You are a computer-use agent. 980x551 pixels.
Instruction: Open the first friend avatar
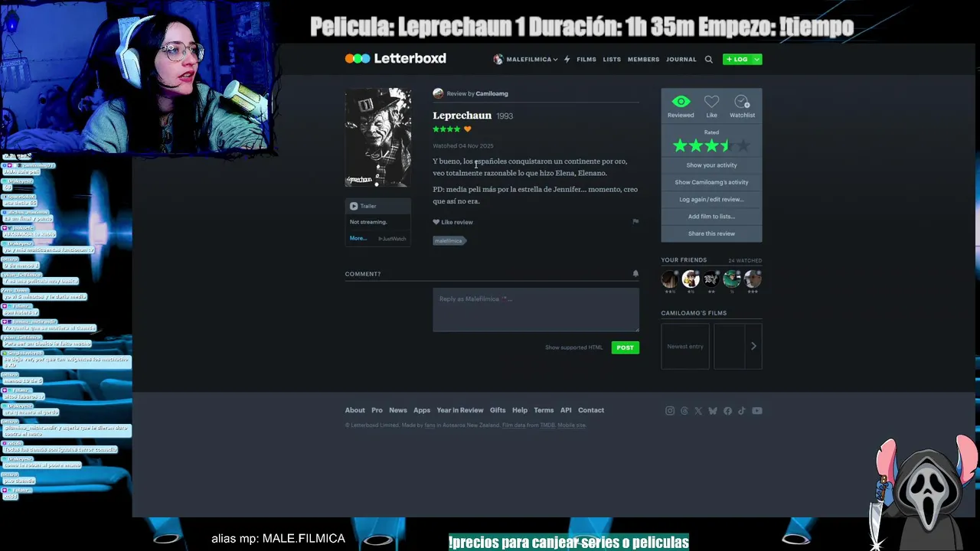670,279
